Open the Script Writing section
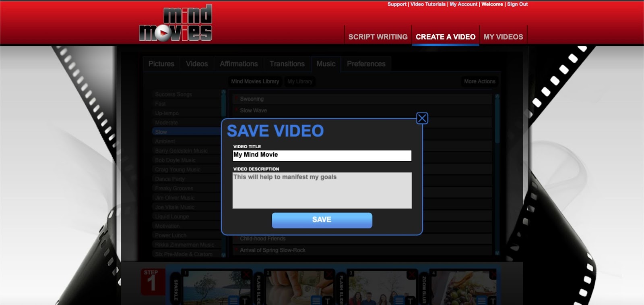The height and width of the screenshot is (305, 644). (378, 37)
